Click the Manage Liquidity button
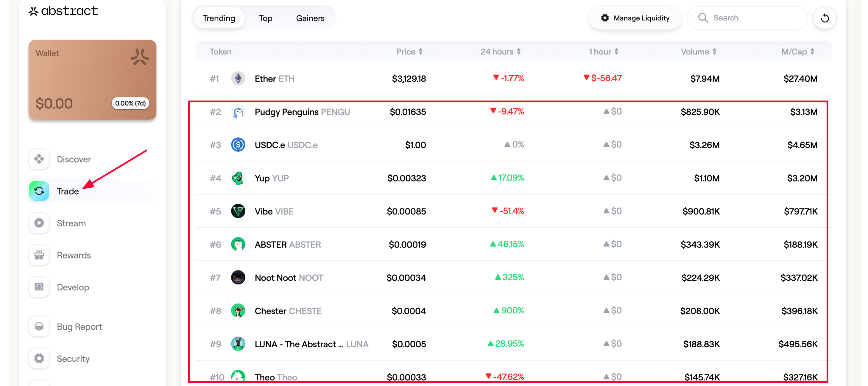The width and height of the screenshot is (868, 386). click(x=635, y=18)
